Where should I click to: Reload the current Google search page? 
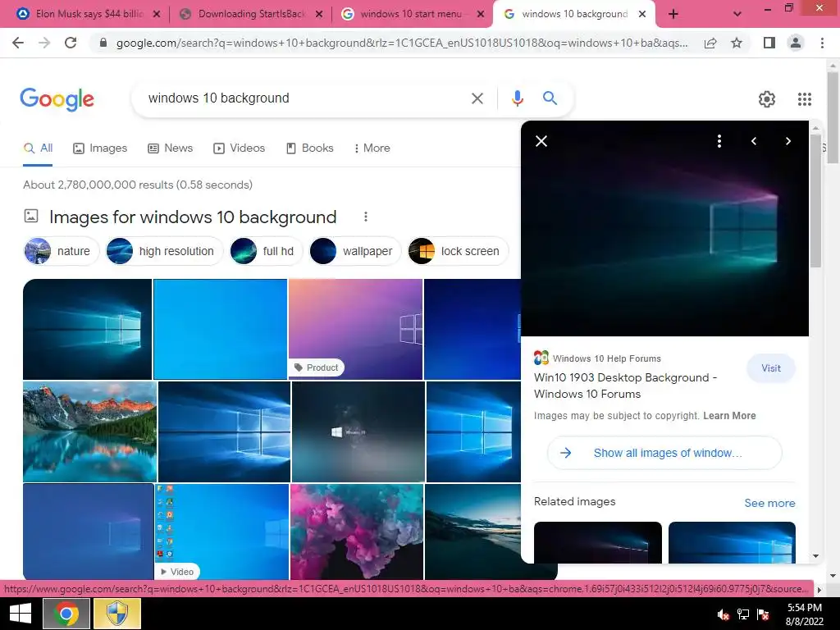click(71, 43)
